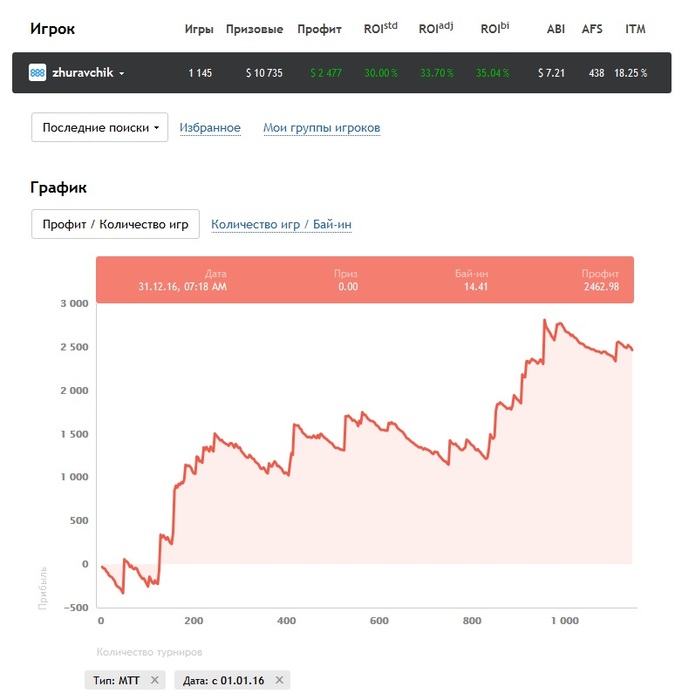Switch to "Количество игр / Бай-ин" chart

(281, 225)
